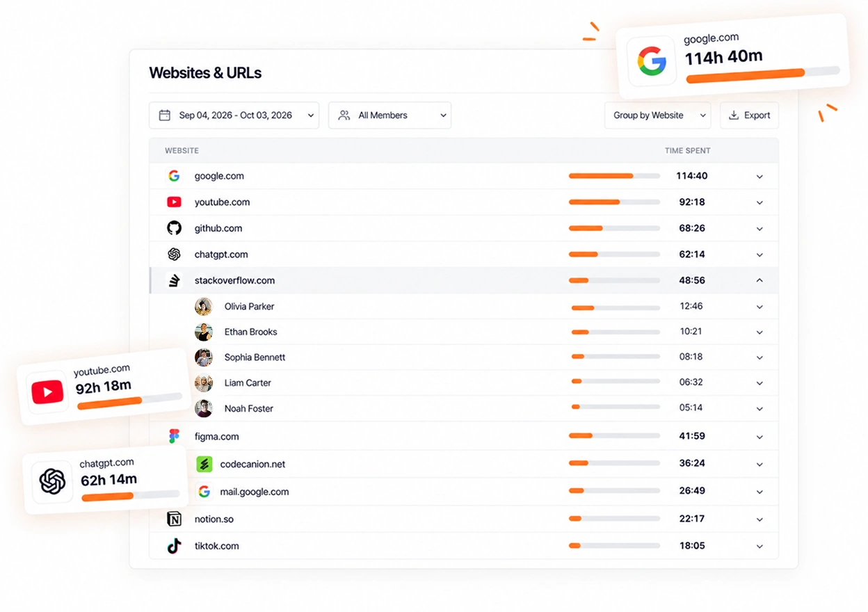Click Liam Carter's avatar
The width and height of the screenshot is (868, 612).
tap(203, 383)
